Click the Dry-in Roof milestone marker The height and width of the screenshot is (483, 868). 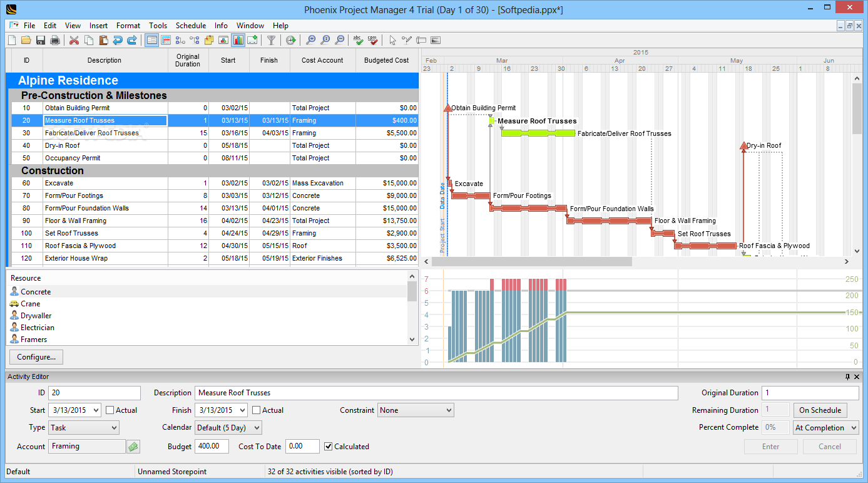[743, 145]
